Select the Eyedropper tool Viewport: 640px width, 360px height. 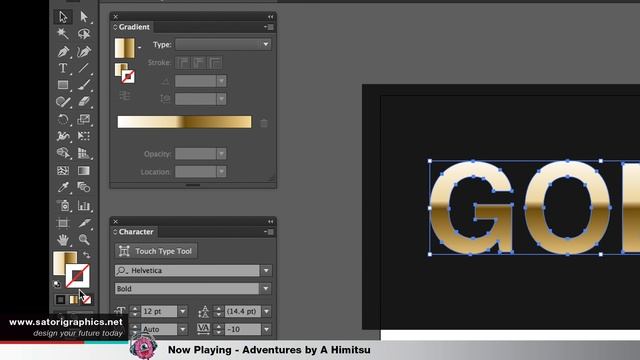pyautogui.click(x=63, y=187)
